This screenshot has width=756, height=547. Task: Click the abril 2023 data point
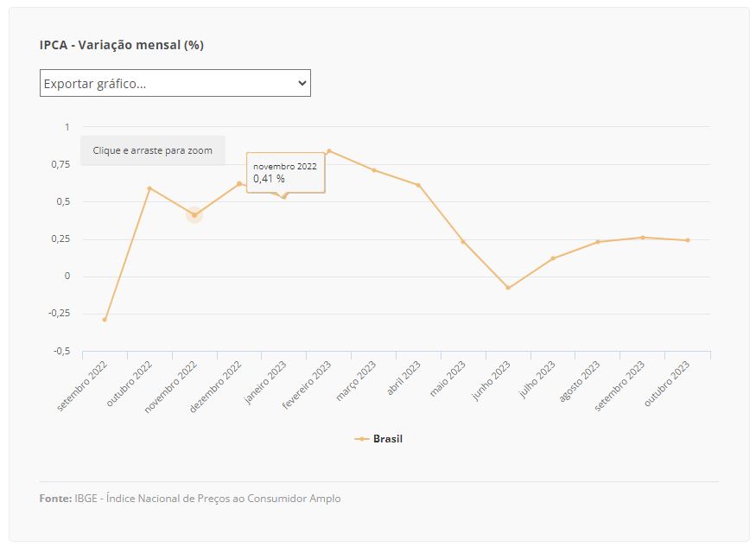(x=418, y=185)
